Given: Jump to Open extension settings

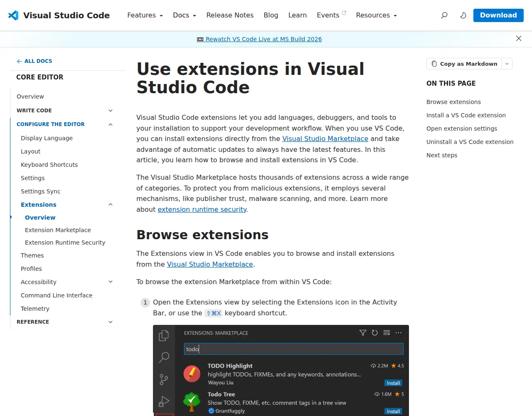Looking at the screenshot, I should (462, 129).
